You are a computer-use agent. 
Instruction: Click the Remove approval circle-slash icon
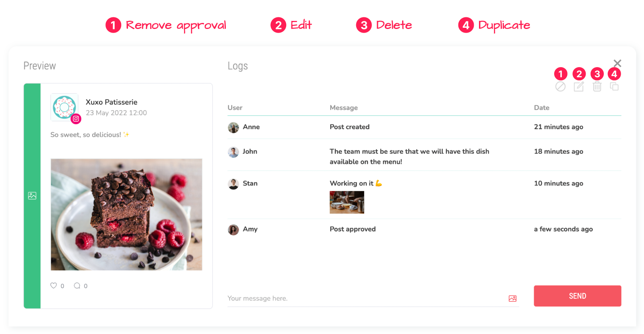click(x=560, y=87)
